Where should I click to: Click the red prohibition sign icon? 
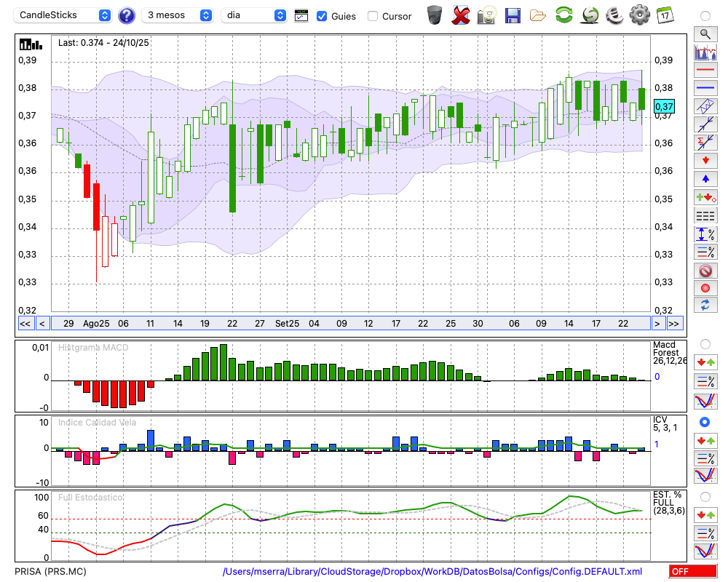coord(705,271)
